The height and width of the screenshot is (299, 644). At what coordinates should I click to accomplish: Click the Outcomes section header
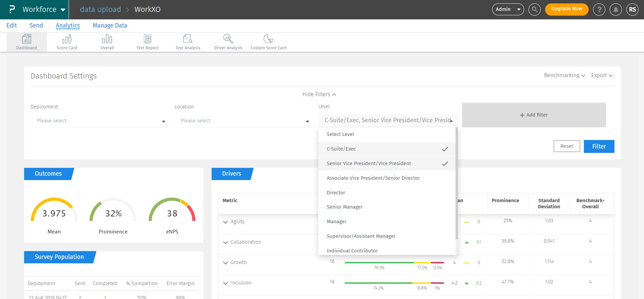tap(49, 174)
